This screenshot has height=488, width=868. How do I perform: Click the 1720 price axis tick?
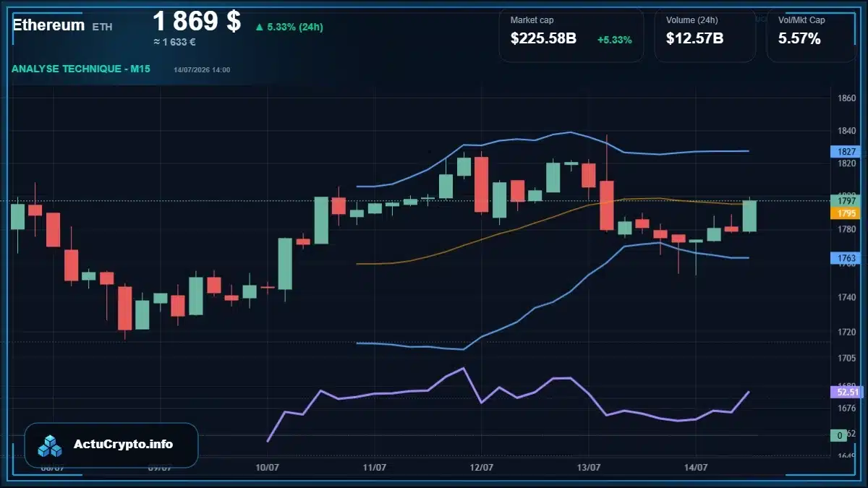[x=846, y=333]
